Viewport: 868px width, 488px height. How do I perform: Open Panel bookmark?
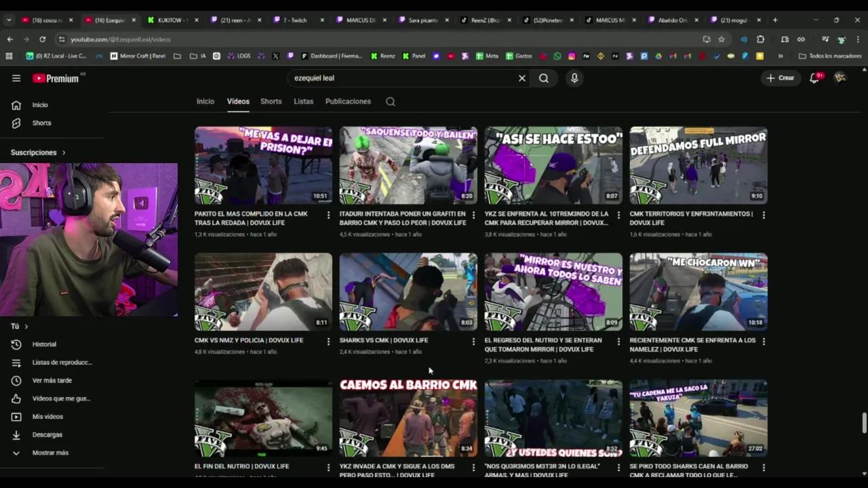[x=414, y=56]
